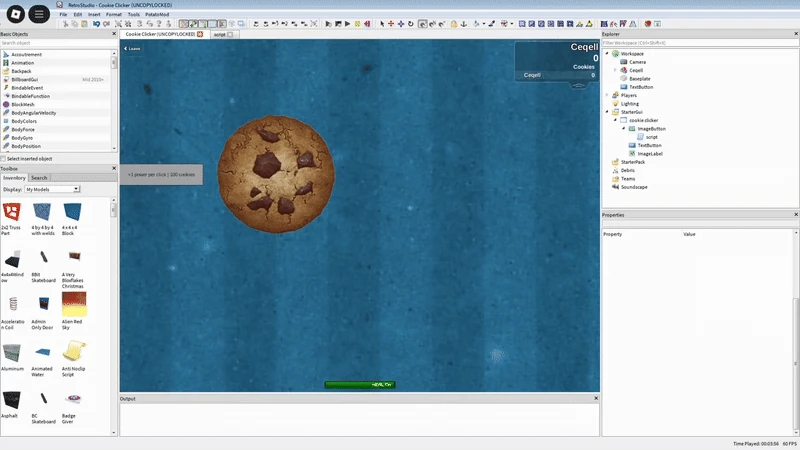Click the +1 power per click upgrade button
800x450 pixels.
162,174
